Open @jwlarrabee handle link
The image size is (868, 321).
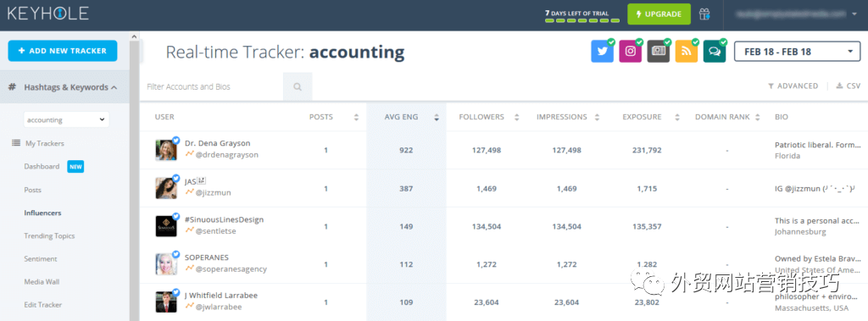[x=219, y=307]
